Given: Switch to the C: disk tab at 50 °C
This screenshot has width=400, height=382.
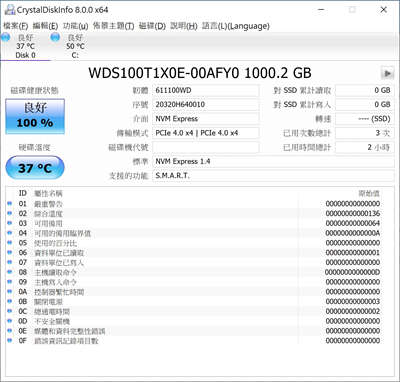Looking at the screenshot, I should point(75,46).
